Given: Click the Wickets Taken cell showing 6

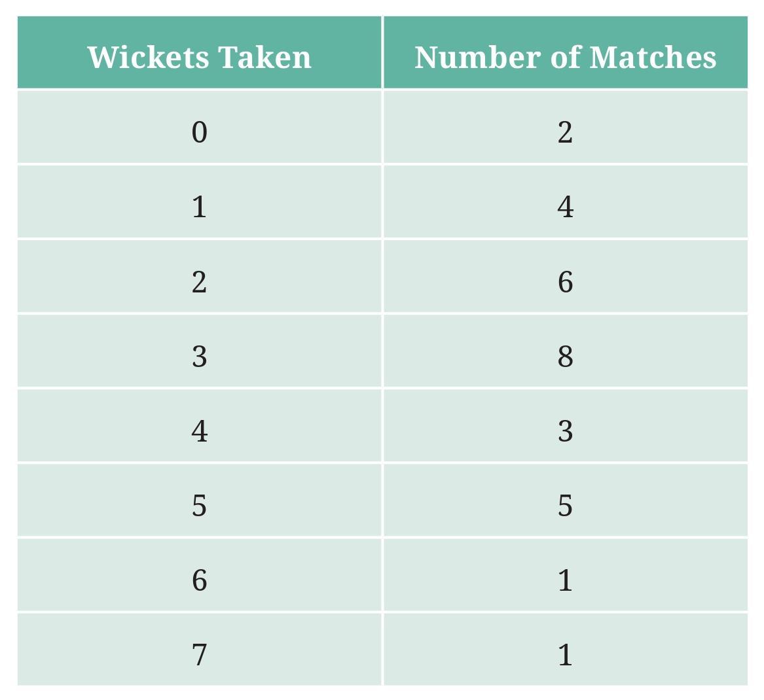Looking at the screenshot, I should click(x=199, y=580).
